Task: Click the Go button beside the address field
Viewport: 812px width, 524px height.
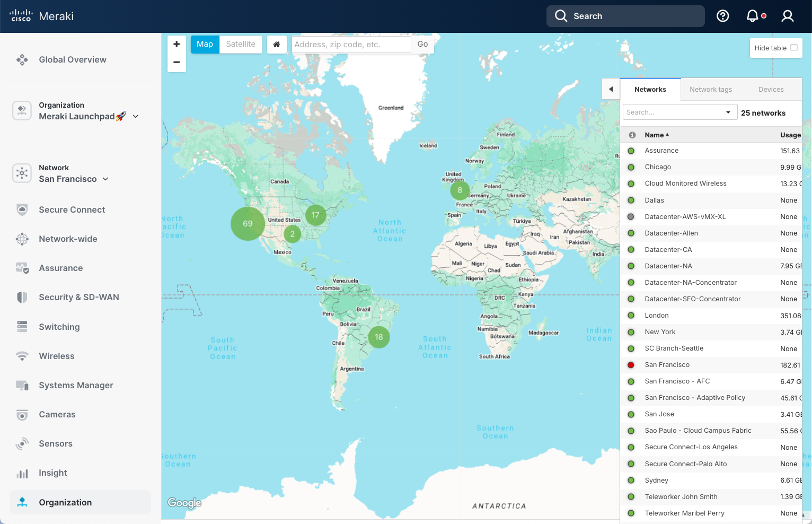Action: tap(422, 44)
